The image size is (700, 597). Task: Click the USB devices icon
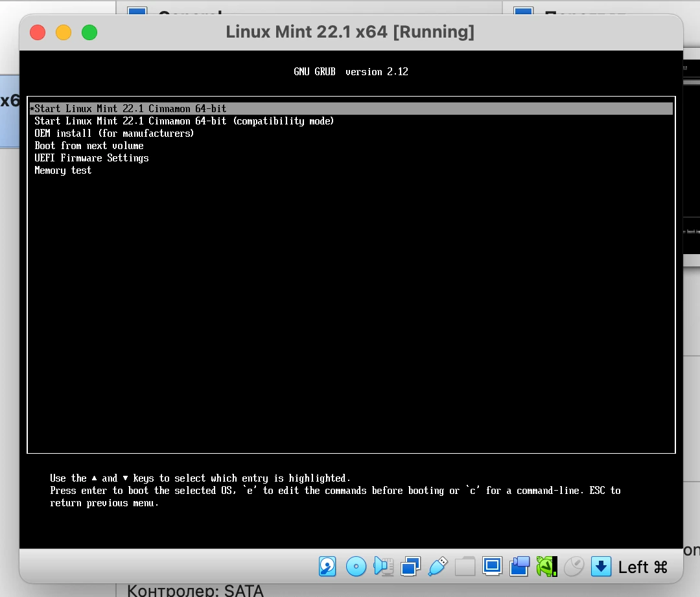tap(438, 567)
